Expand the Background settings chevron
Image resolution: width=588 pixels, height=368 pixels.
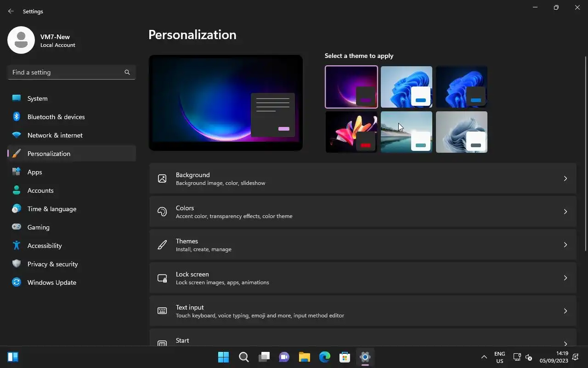pos(565,178)
